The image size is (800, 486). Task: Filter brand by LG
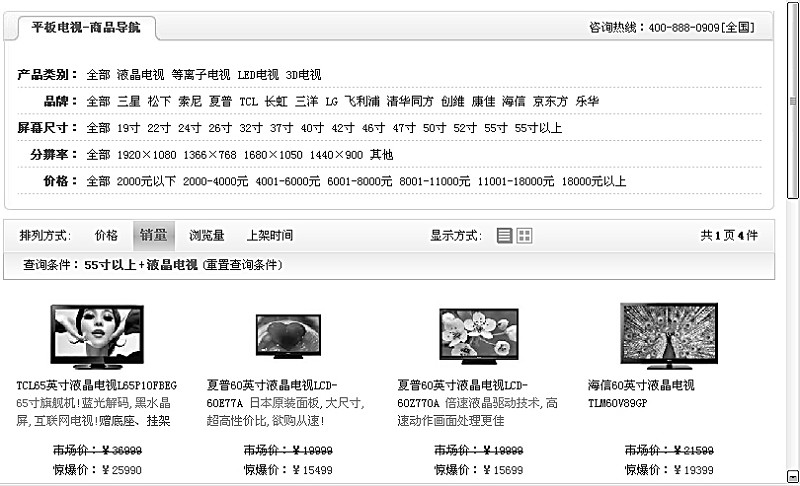click(332, 101)
